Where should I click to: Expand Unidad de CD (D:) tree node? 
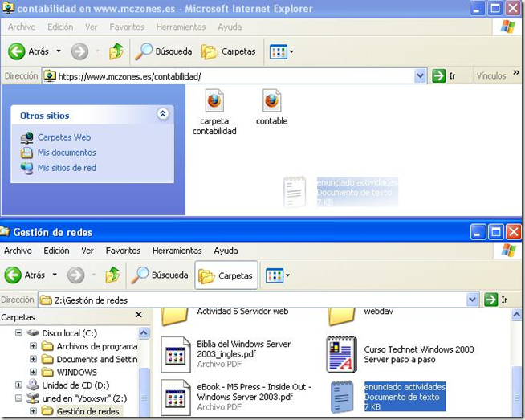[18, 385]
